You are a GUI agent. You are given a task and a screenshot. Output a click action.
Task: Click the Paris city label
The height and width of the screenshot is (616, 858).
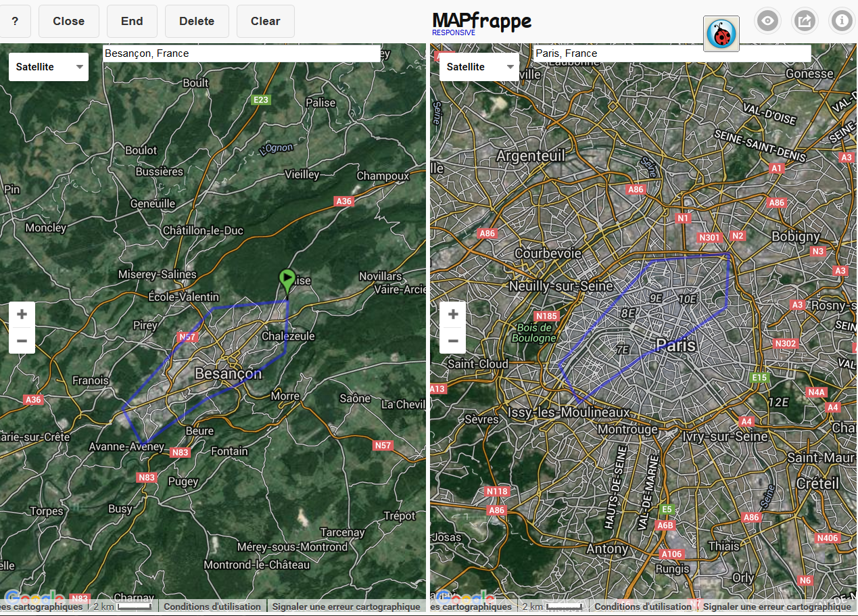[675, 346]
